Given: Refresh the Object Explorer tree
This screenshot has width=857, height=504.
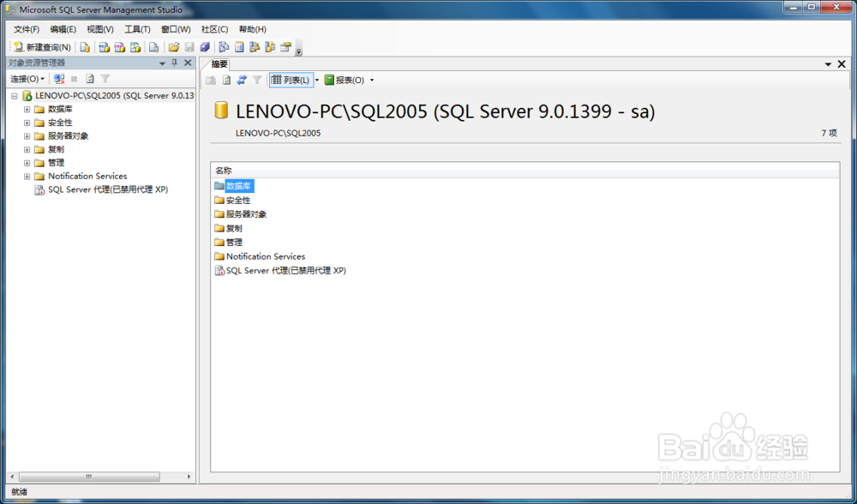Looking at the screenshot, I should pyautogui.click(x=90, y=79).
